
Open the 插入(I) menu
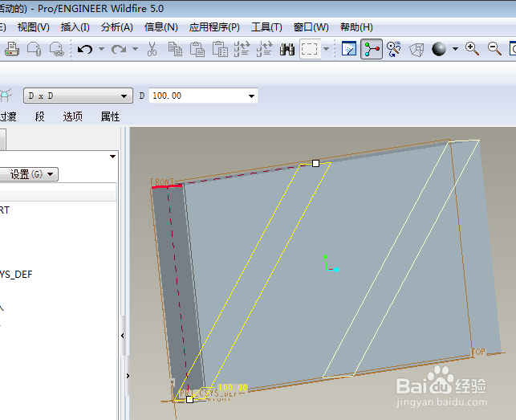[x=75, y=27]
